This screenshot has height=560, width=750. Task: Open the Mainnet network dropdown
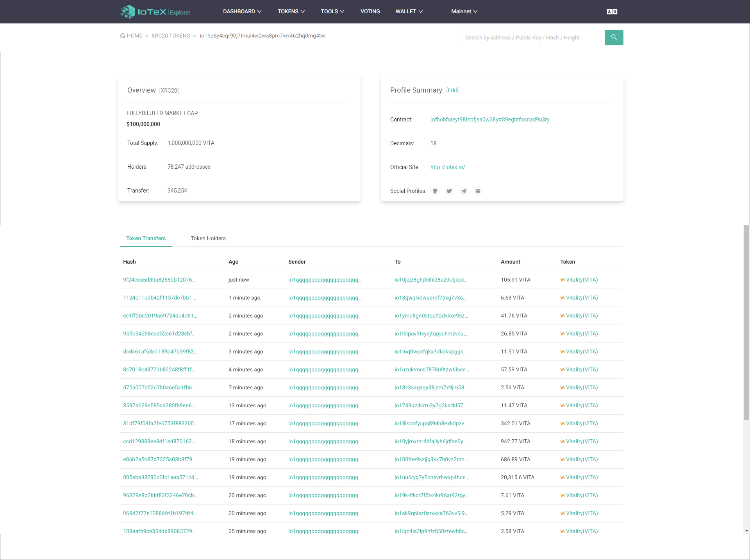[464, 11]
